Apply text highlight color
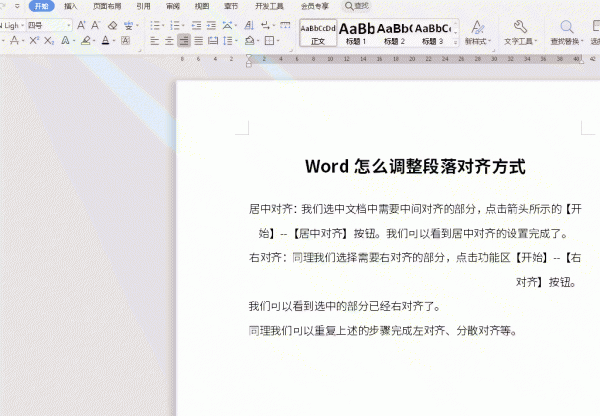This screenshot has width=600, height=416. pyautogui.click(x=86, y=40)
